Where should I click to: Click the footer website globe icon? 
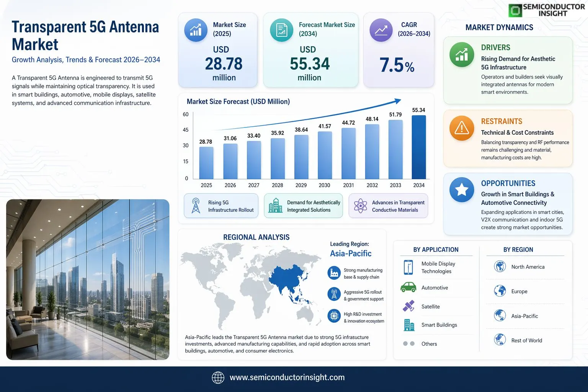(x=218, y=377)
